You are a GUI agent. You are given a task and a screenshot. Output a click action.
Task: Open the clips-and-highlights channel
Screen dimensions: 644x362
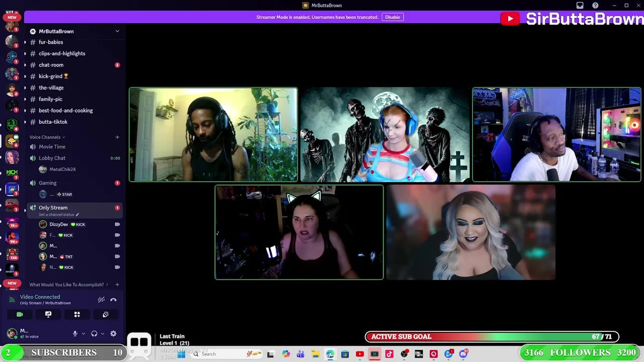tap(62, 53)
